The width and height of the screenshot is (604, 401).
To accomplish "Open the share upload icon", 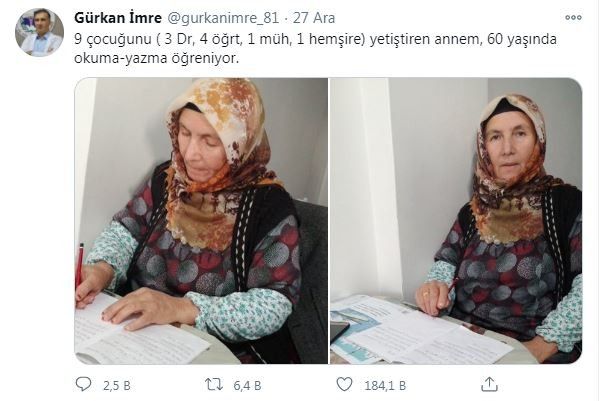I will tap(489, 384).
